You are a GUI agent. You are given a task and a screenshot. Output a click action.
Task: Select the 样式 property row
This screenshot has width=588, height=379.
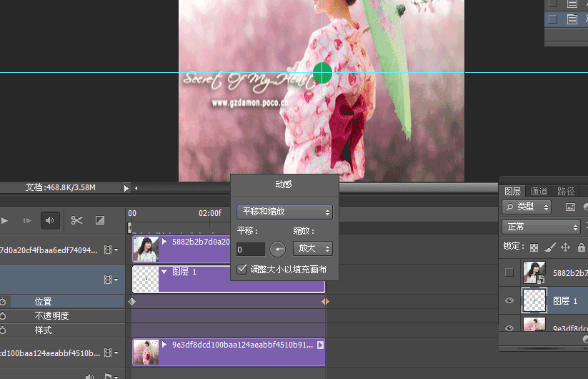click(x=62, y=330)
